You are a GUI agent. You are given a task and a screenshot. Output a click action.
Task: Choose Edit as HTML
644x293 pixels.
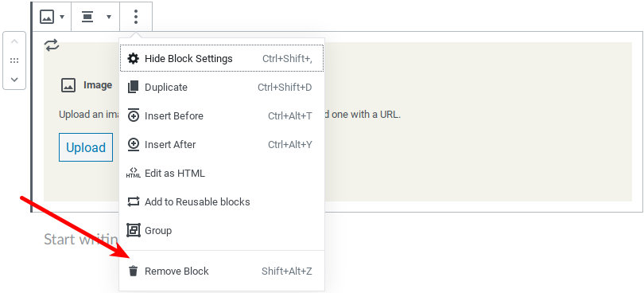point(222,174)
